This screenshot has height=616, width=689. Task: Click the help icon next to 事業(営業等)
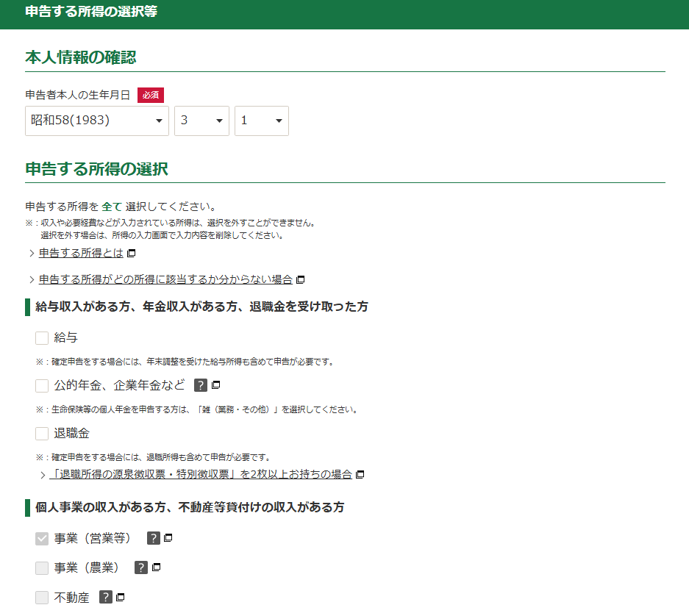tap(154, 538)
